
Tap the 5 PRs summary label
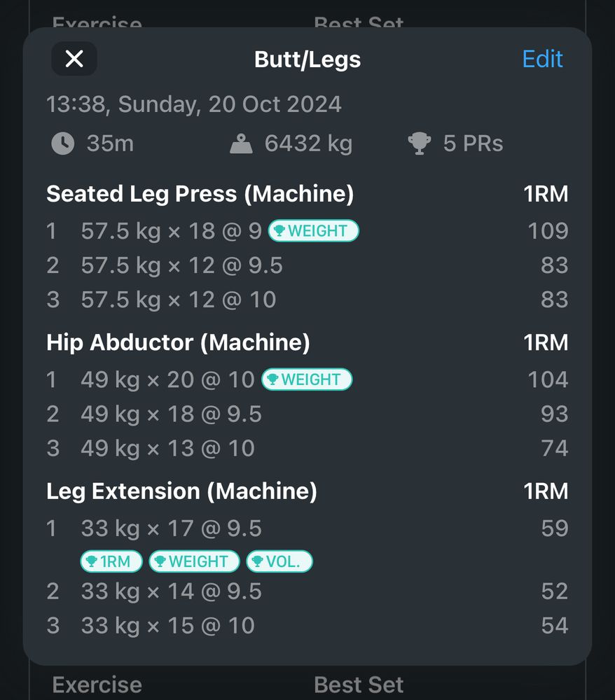tap(474, 143)
